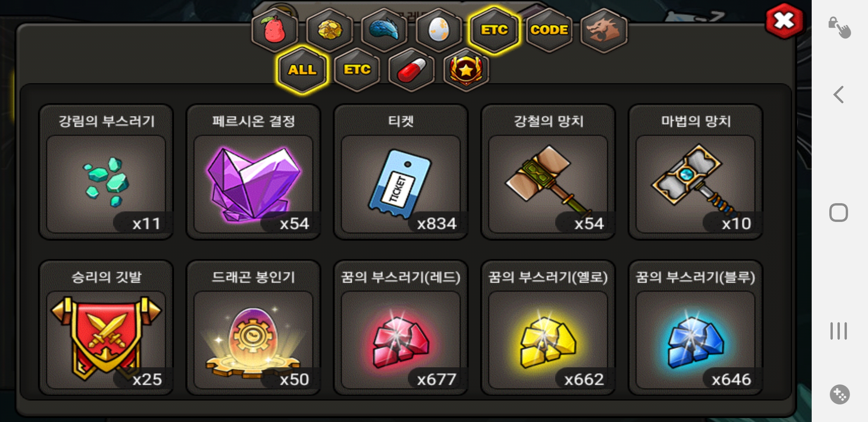Select the gold nugget category tab
This screenshot has height=422, width=868.
330,30
